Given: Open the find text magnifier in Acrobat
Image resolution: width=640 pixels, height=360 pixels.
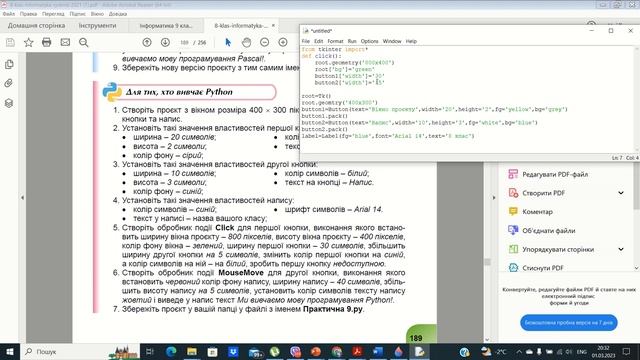Looking at the screenshot, I should coord(84,42).
